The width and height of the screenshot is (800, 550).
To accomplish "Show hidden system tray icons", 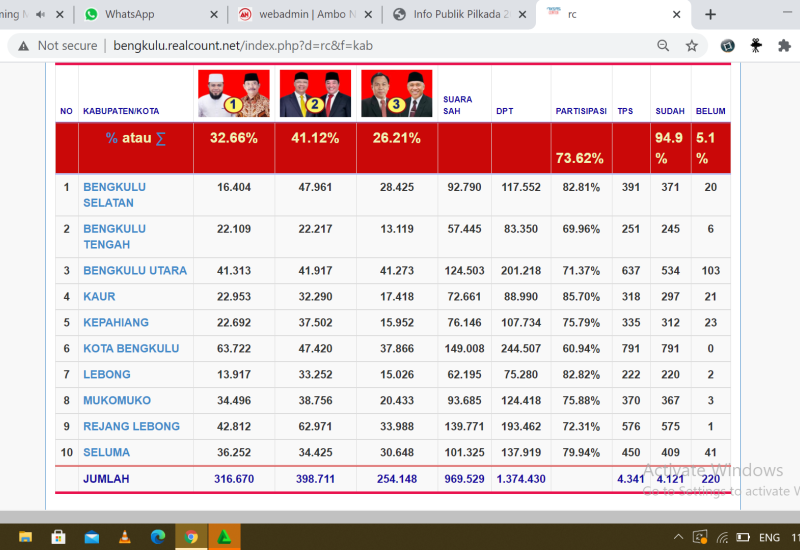I will (x=678, y=537).
